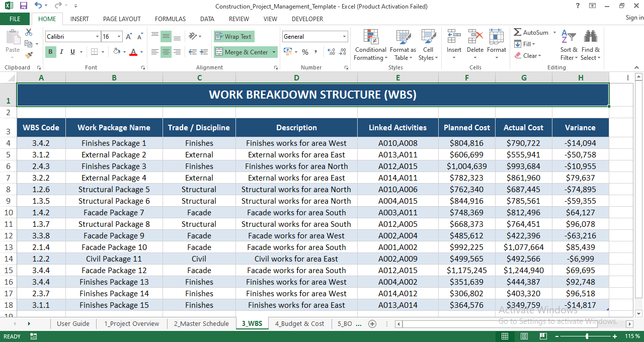The image size is (644, 342).
Task: Toggle bold formatting
Action: click(x=50, y=52)
